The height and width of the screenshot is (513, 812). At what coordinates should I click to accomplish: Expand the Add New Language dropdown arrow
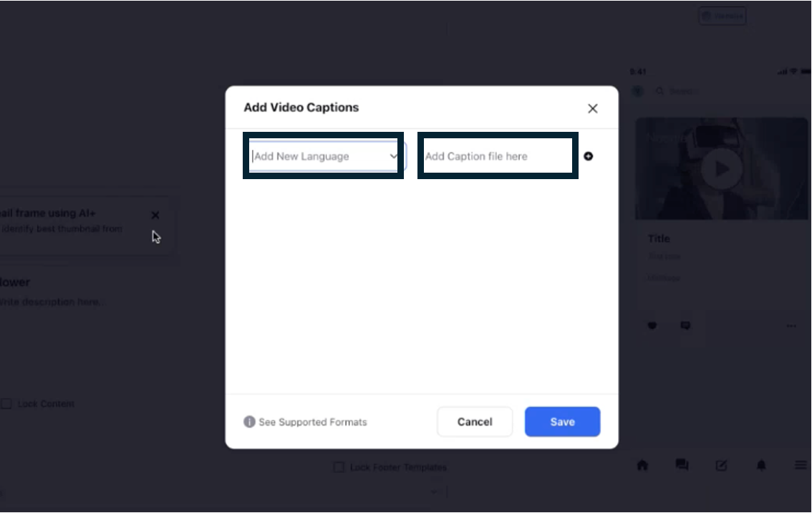[393, 156]
